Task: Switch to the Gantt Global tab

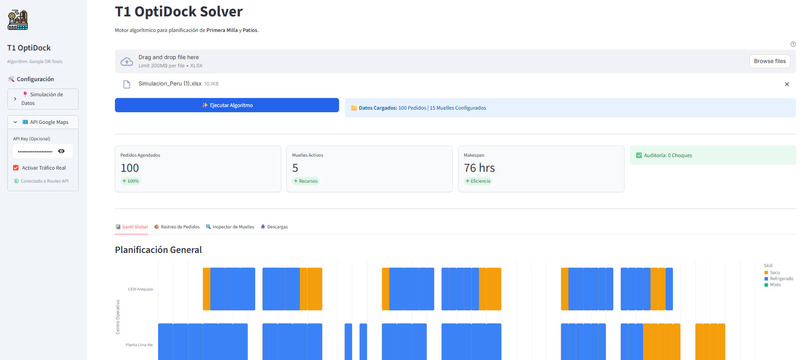Action: 132,227
